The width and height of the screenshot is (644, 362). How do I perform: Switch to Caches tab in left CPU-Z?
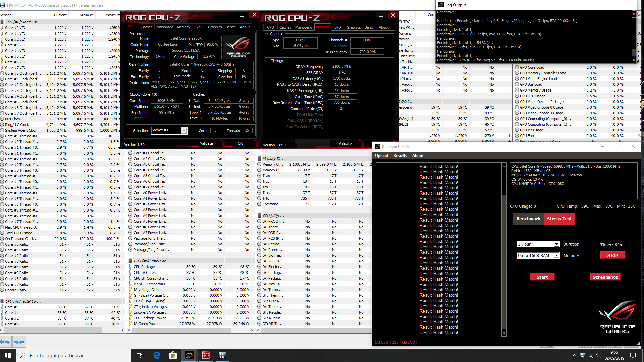[x=146, y=27]
